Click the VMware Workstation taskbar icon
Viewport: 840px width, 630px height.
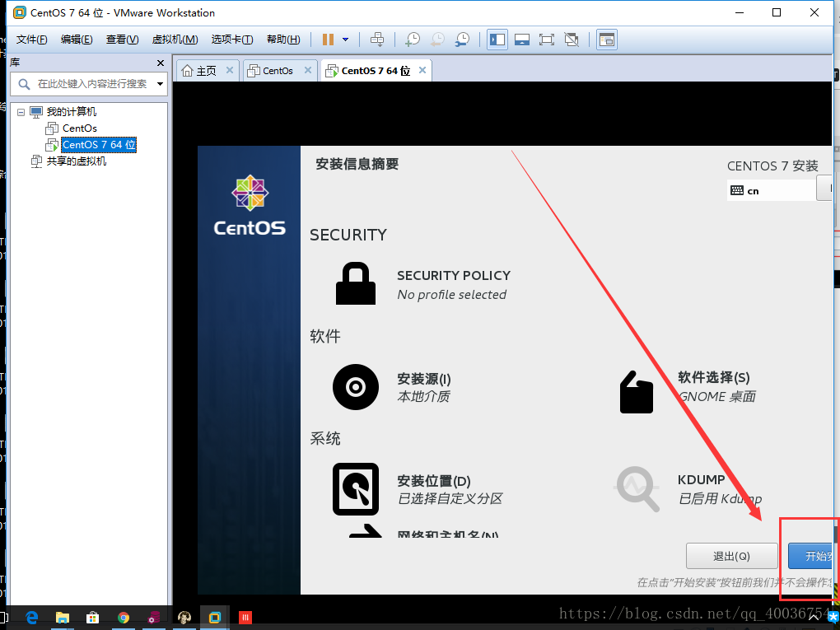pos(215,618)
